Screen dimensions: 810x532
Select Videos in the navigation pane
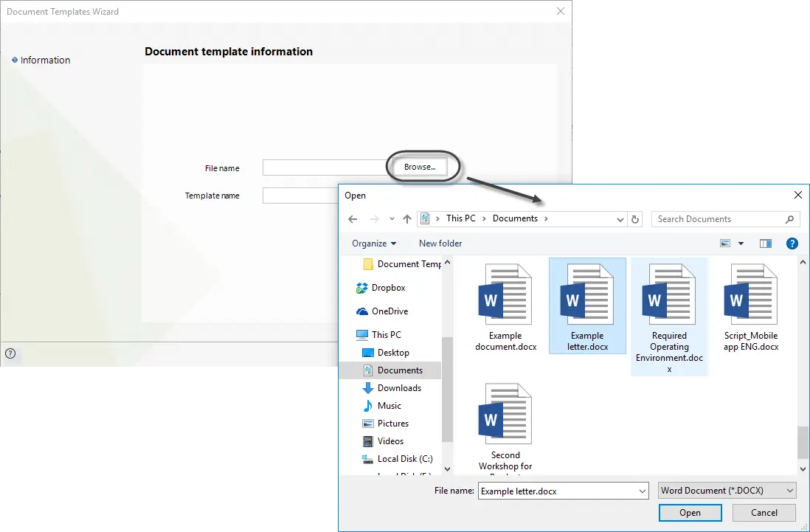point(384,441)
